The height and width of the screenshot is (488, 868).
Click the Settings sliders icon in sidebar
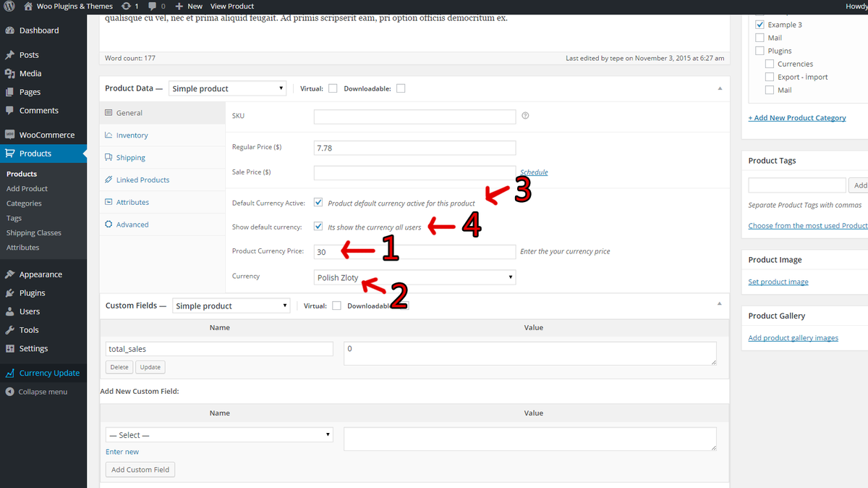(x=10, y=348)
